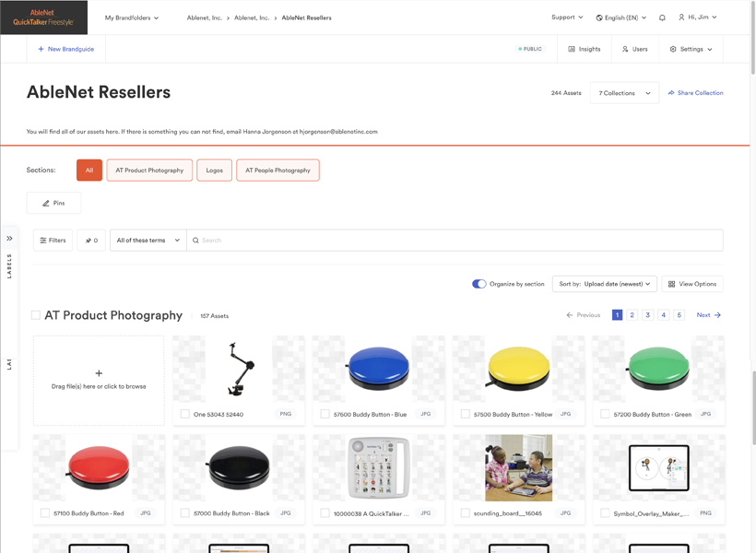
Task: Click the AbleNet QuickTalker logo
Action: (x=43, y=18)
